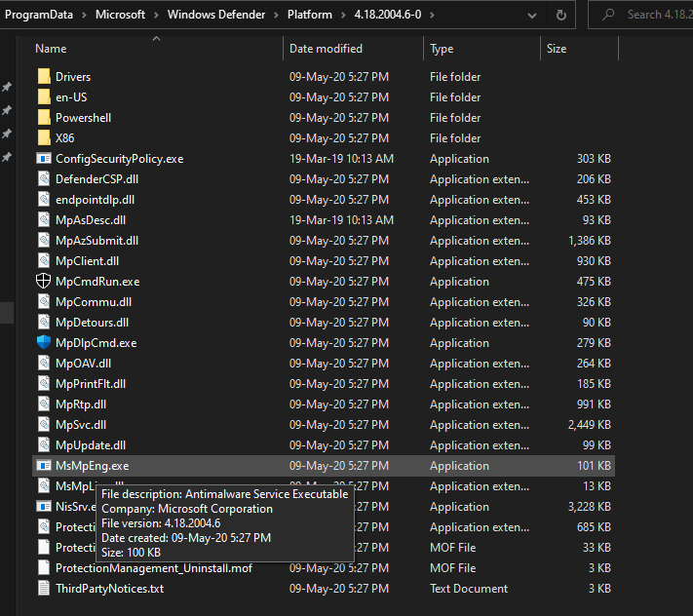Expand the chevron after ProgramData breadcrumb

click(84, 15)
